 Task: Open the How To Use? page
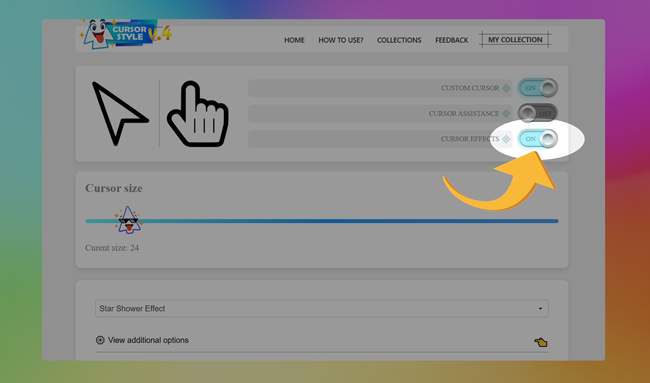341,40
